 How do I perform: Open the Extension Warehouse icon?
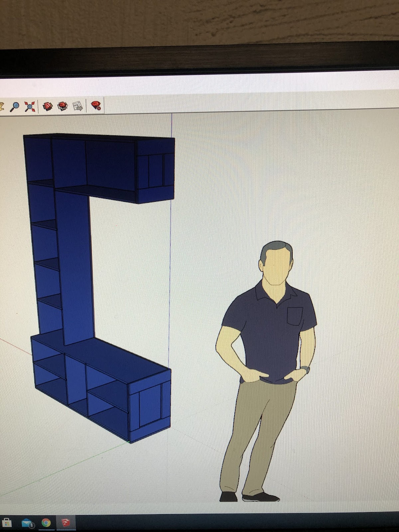pos(63,106)
